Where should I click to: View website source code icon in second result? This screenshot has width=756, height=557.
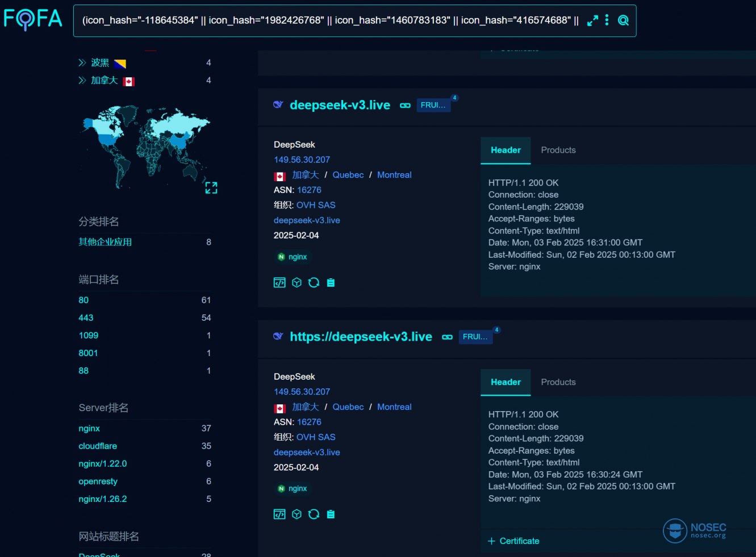click(x=279, y=514)
